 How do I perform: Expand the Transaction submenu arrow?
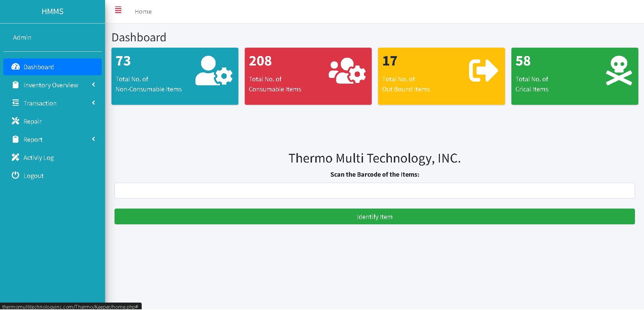click(93, 103)
